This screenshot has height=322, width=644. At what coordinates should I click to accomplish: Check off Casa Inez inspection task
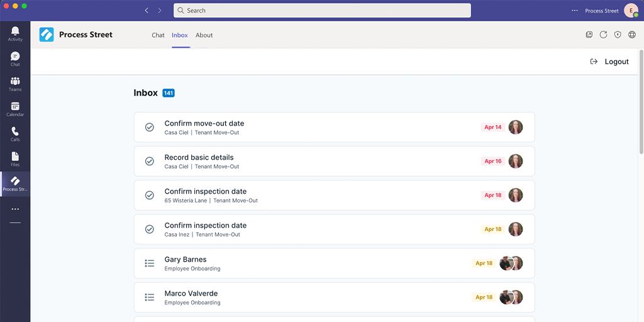point(150,230)
